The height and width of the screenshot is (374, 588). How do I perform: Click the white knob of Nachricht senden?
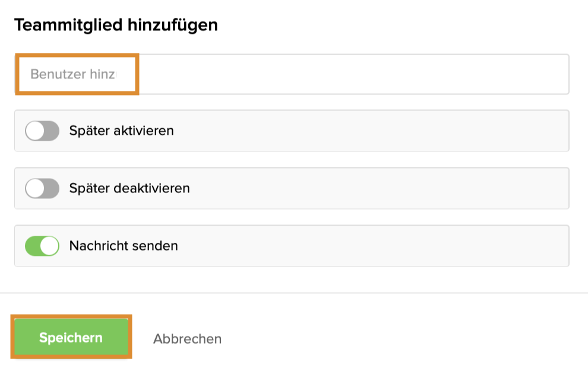pos(50,246)
